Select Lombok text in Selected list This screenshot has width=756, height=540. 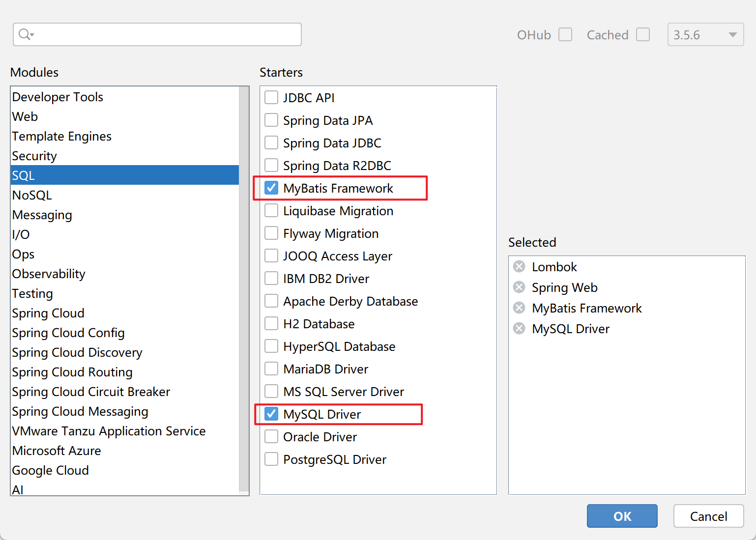click(554, 267)
